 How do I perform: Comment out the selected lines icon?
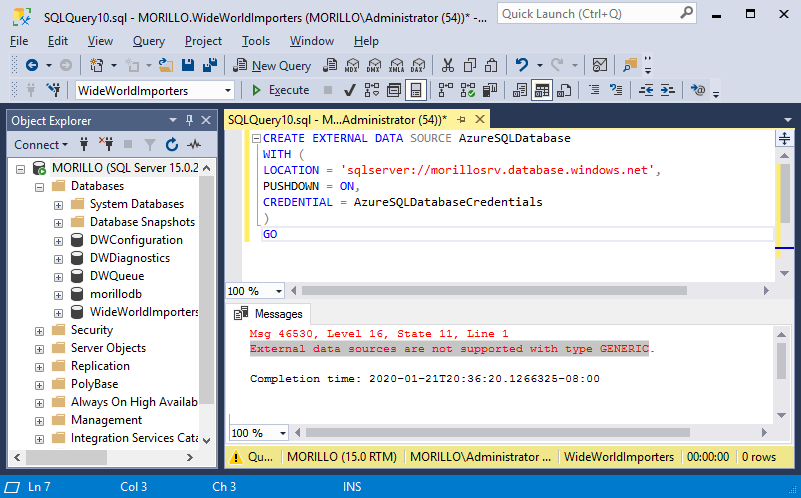(594, 90)
